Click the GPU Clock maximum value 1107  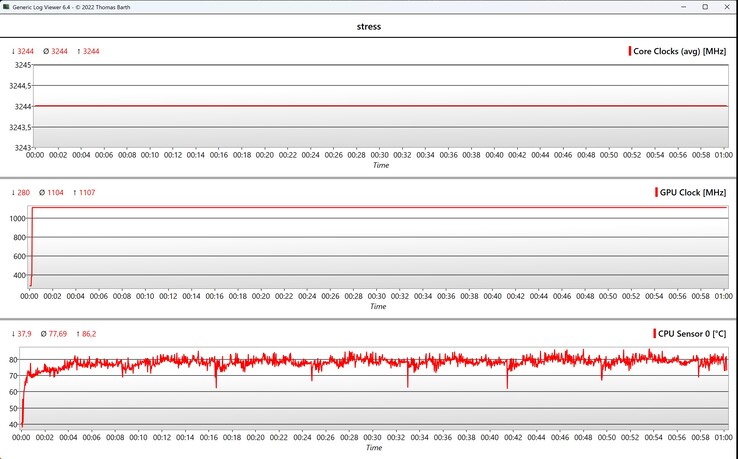pos(88,192)
